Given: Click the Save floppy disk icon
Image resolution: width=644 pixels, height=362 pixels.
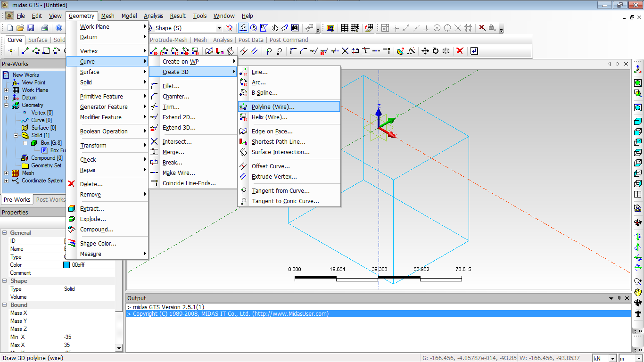Looking at the screenshot, I should click(x=31, y=28).
